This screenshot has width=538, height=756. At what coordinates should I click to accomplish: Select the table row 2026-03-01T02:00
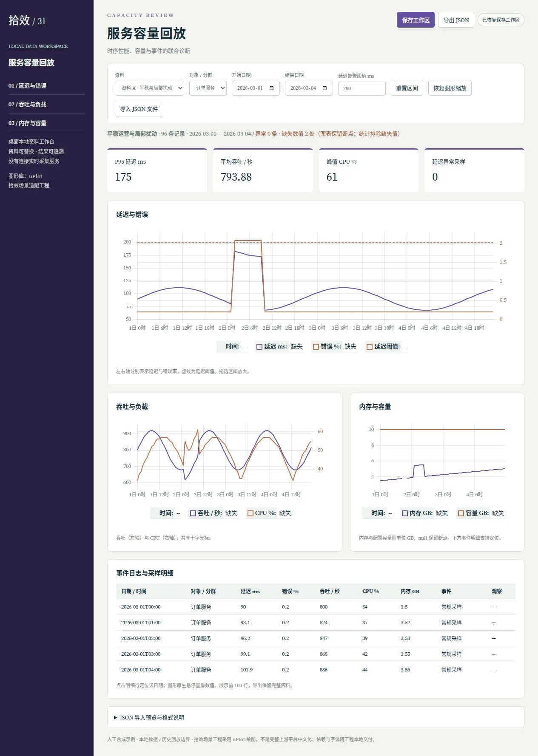tap(316, 638)
